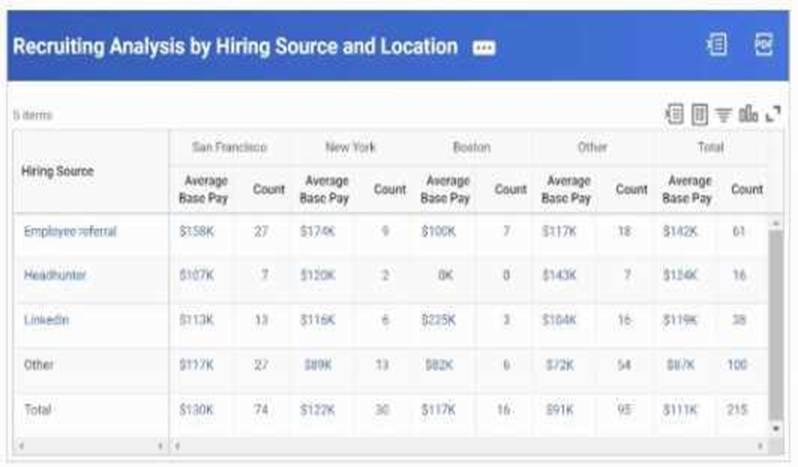798x467 pixels.
Task: Click the scroll down arrow at table's right
Action: point(775,428)
